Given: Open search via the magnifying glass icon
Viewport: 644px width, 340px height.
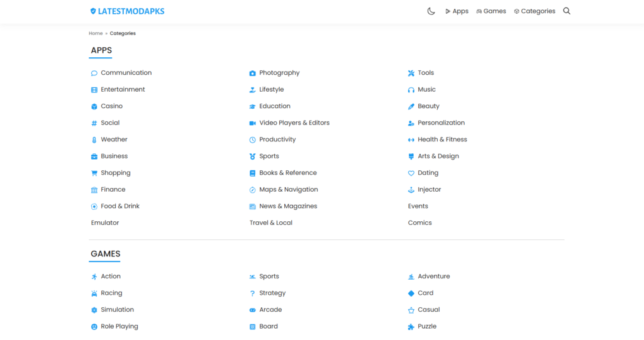Looking at the screenshot, I should [x=567, y=11].
